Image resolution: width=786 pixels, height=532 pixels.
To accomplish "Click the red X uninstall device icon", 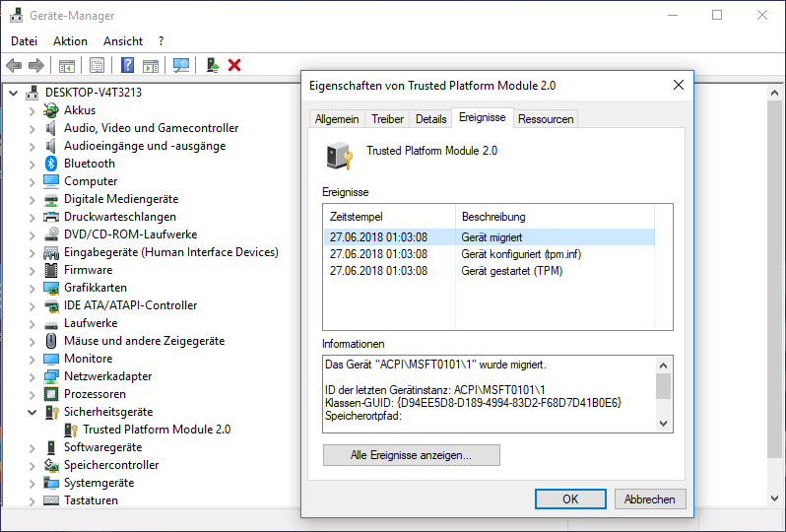I will point(234,65).
